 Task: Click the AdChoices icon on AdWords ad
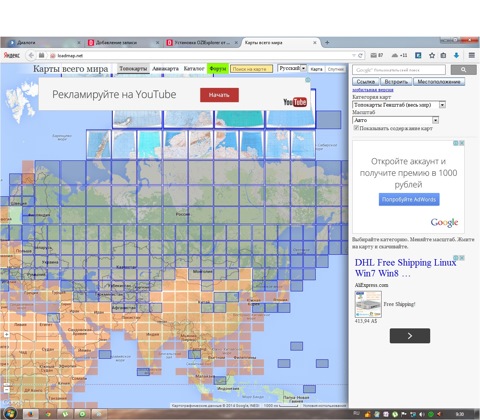[456, 143]
